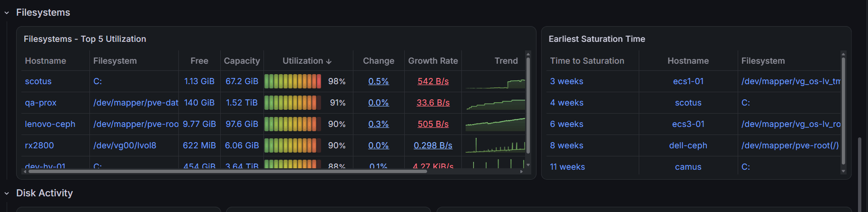Click the 1.52 TiB capacity cell
Screen dimensions: 868x212
point(242,103)
